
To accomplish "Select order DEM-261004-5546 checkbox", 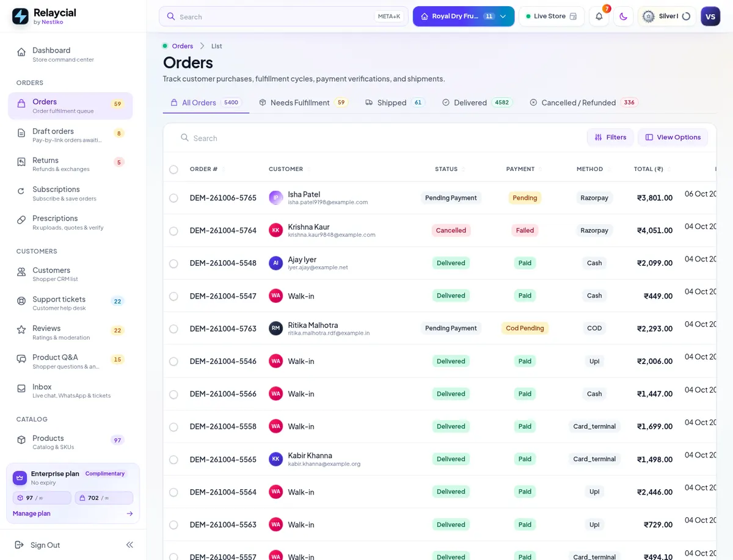I will pos(173,362).
